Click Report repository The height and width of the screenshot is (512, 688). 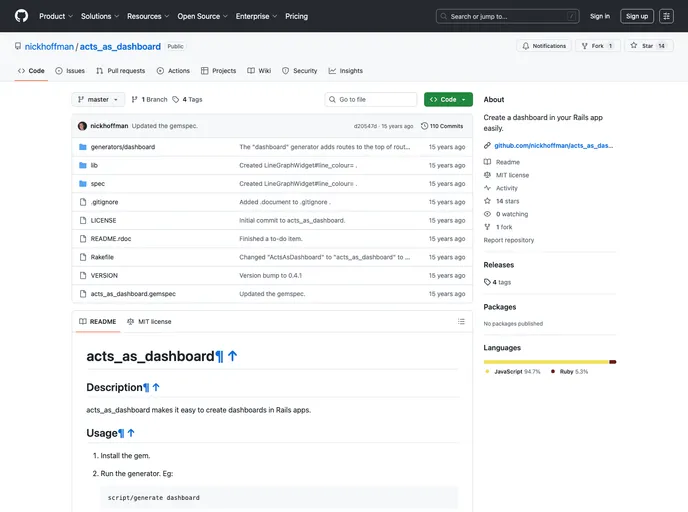click(509, 240)
